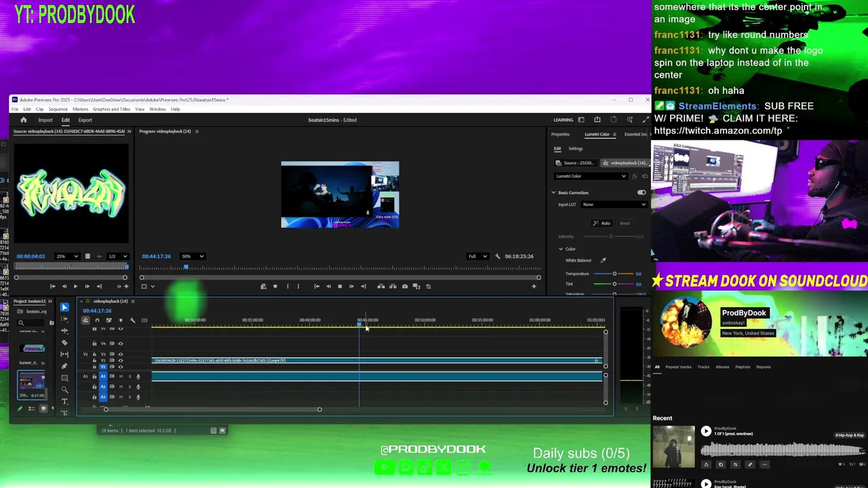This screenshot has height=488, width=868.
Task: Open the Input LUT None dropdown
Action: (614, 205)
